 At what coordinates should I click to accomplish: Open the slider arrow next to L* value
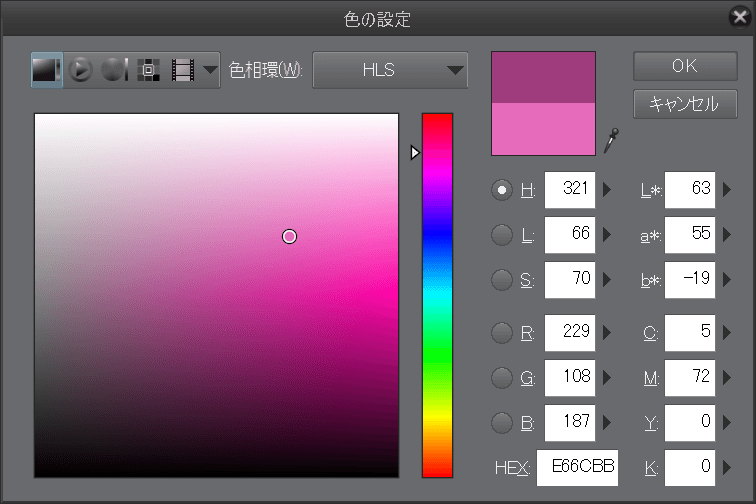click(727, 190)
